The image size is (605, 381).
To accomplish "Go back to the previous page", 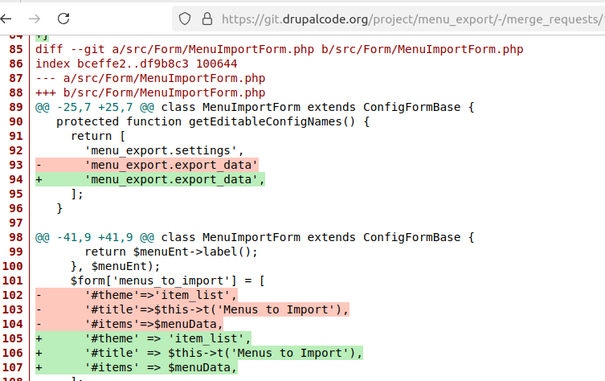I will pos(6,19).
